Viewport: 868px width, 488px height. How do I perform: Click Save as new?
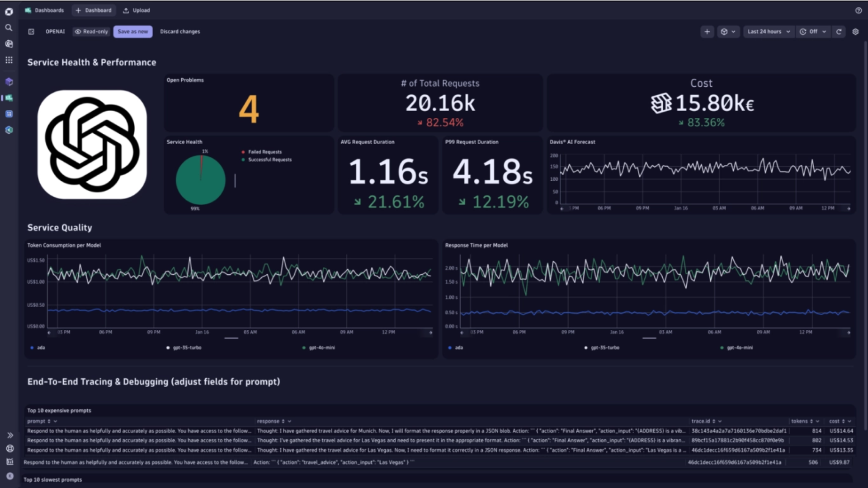pyautogui.click(x=132, y=32)
